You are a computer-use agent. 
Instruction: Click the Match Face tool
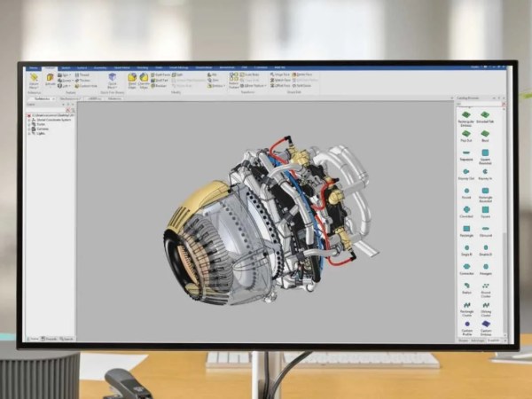pyautogui.click(x=280, y=80)
